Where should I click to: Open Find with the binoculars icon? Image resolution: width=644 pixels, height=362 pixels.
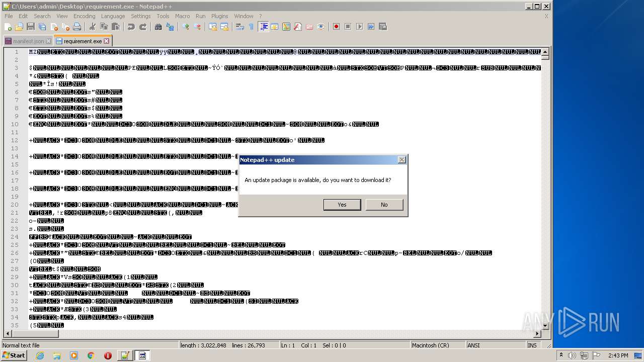[x=158, y=27]
